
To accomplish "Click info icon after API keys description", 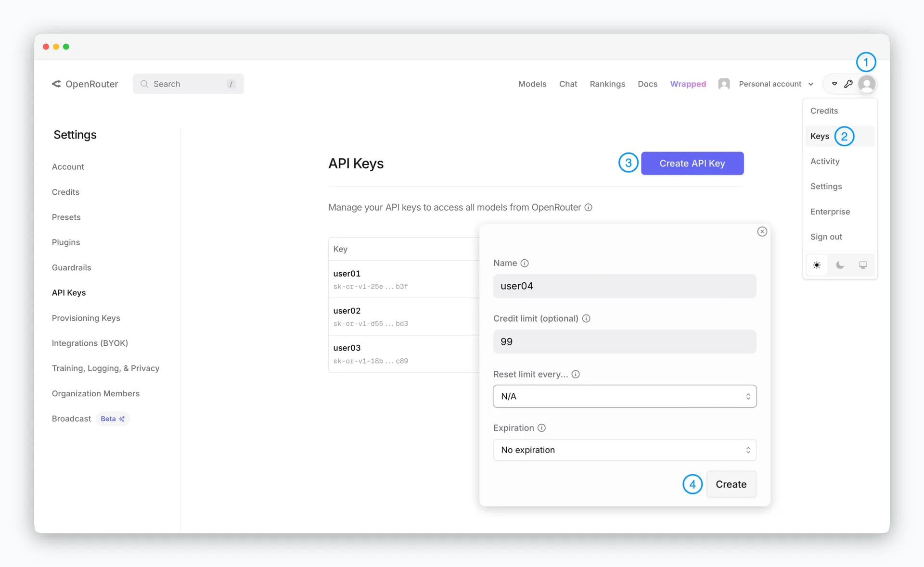I will point(588,207).
